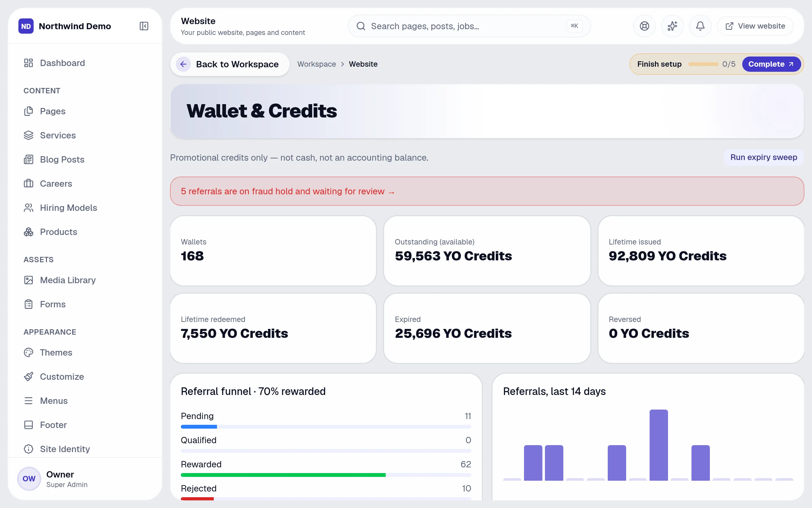Open notifications bell icon
The width and height of the screenshot is (812, 508).
(700, 26)
